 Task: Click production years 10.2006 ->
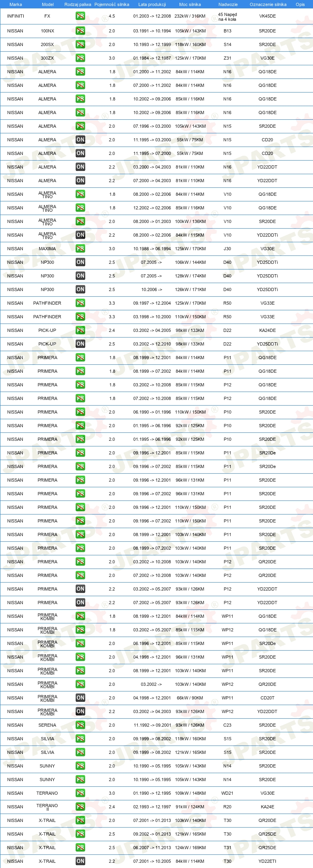(x=152, y=289)
